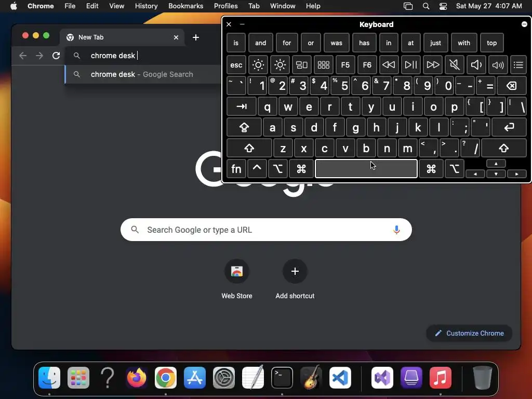Open the Profiles menu

click(x=225, y=6)
